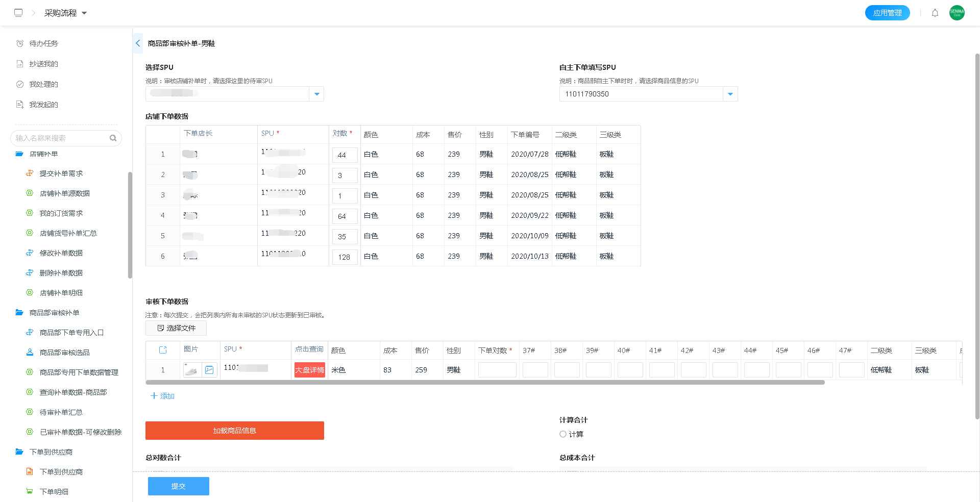Screen dimensions: 980x502
Task: Click the export icon in audit table header
Action: [163, 350]
